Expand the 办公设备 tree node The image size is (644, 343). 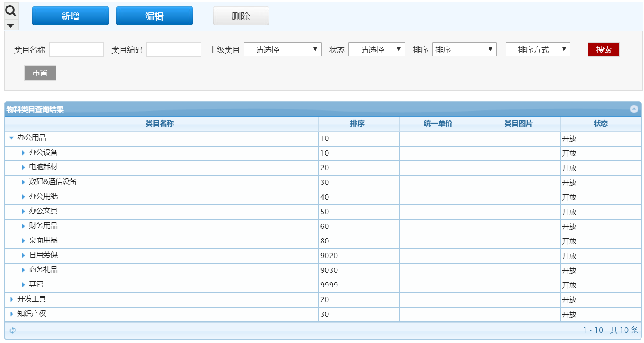pyautogui.click(x=23, y=153)
